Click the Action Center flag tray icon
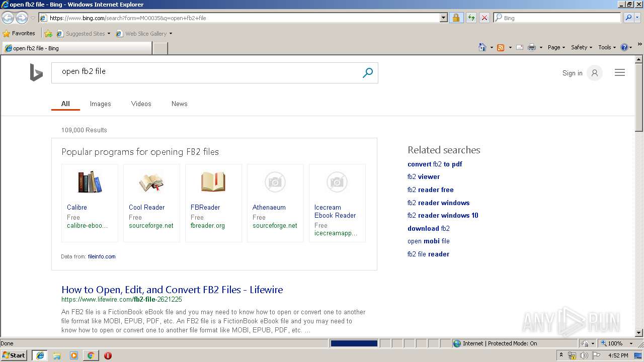The width and height of the screenshot is (644, 362). [596, 355]
